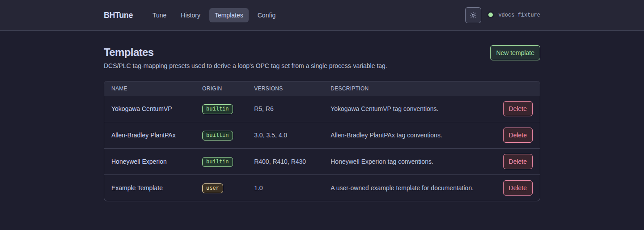Select the Templates tab
This screenshot has width=644, height=230.
229,15
